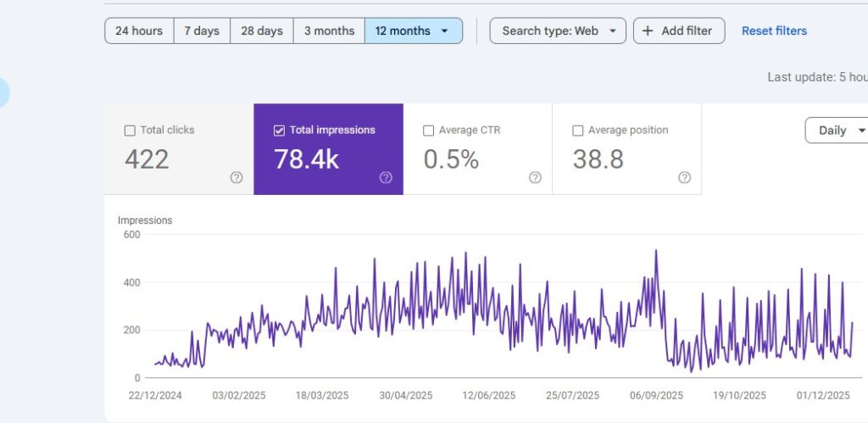Click the 600 y-axis value
Screen dimensions: 868x423
click(131, 235)
